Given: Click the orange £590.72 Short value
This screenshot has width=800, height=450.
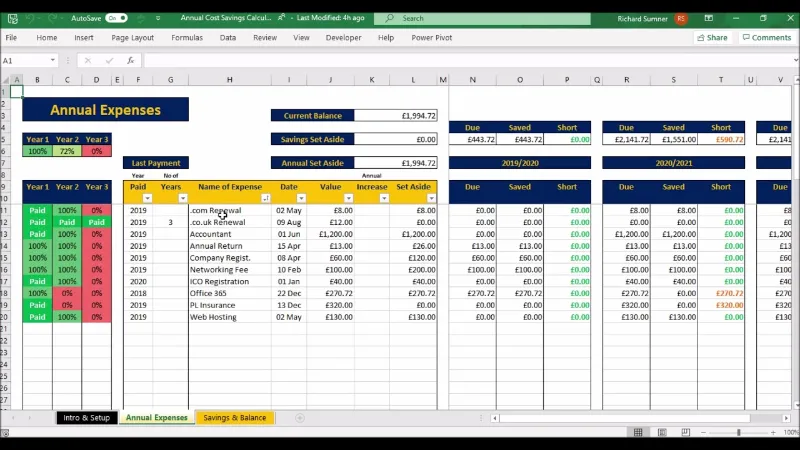Looking at the screenshot, I should pyautogui.click(x=721, y=139).
